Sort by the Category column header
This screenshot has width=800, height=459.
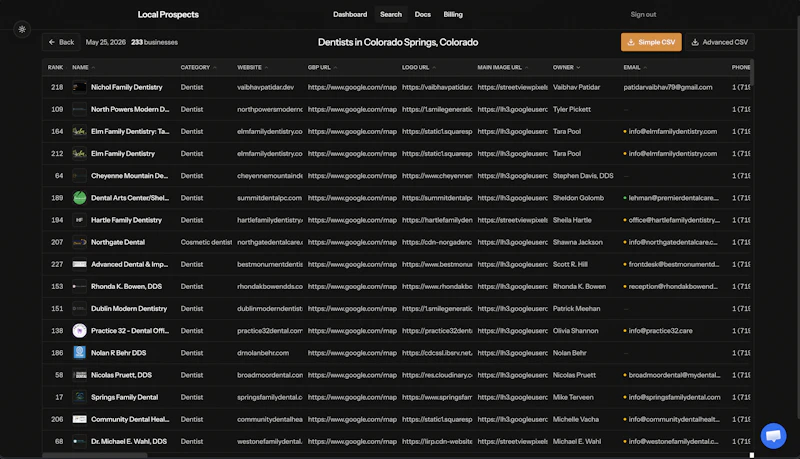[198, 67]
